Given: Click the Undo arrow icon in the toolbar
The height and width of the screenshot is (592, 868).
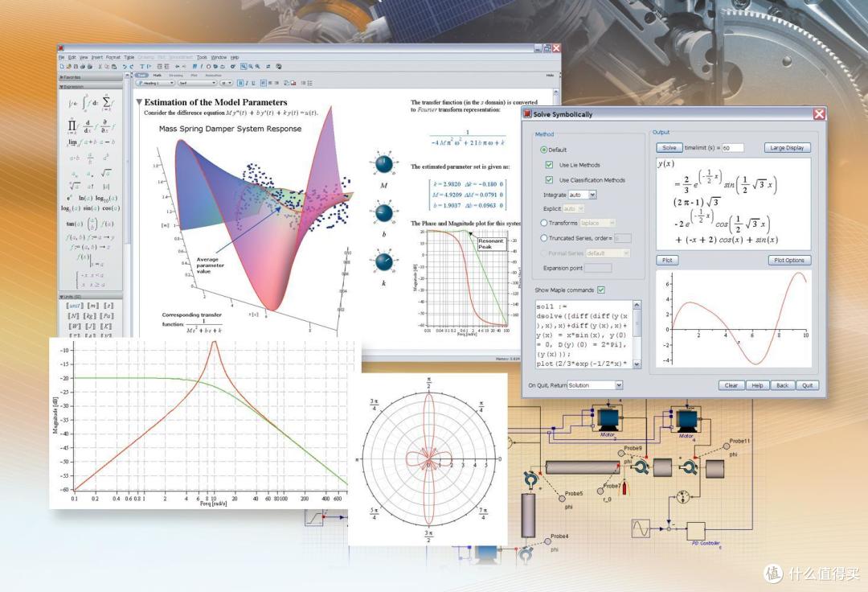Looking at the screenshot, I should (x=125, y=67).
